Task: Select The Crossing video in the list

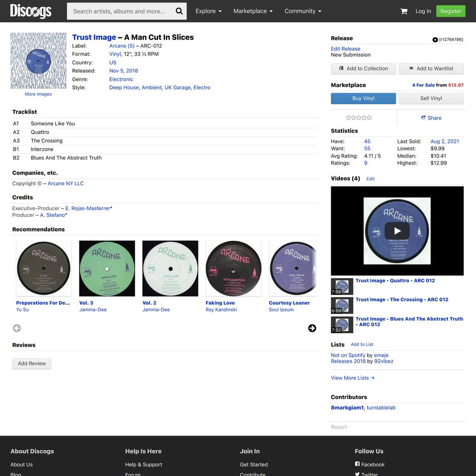Action: click(x=402, y=299)
